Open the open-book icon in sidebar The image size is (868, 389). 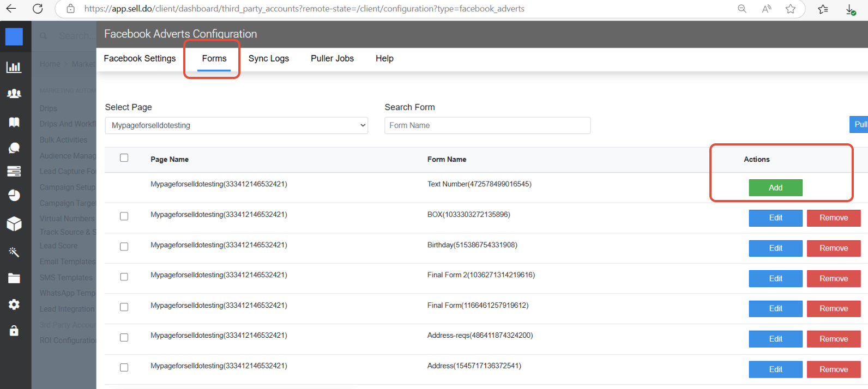point(14,122)
